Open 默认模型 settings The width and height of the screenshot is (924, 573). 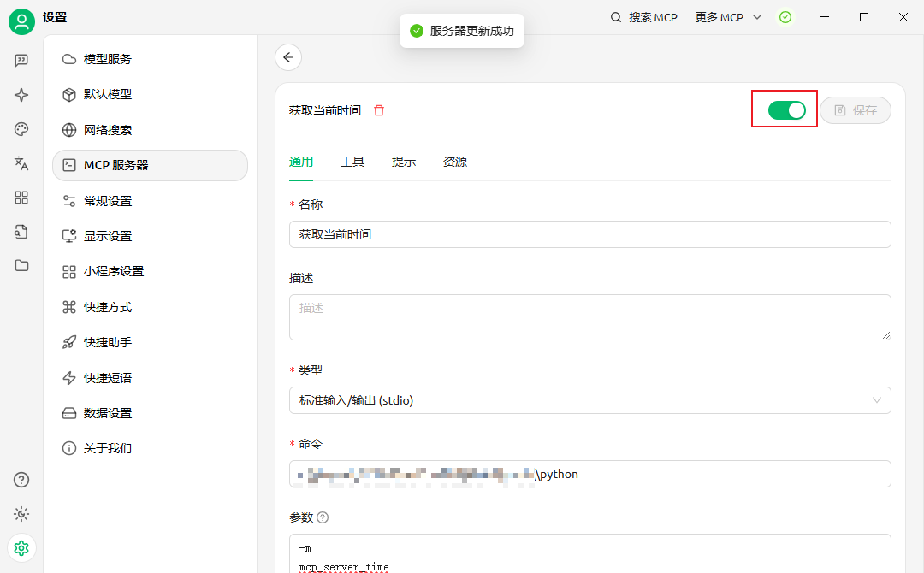click(x=150, y=94)
